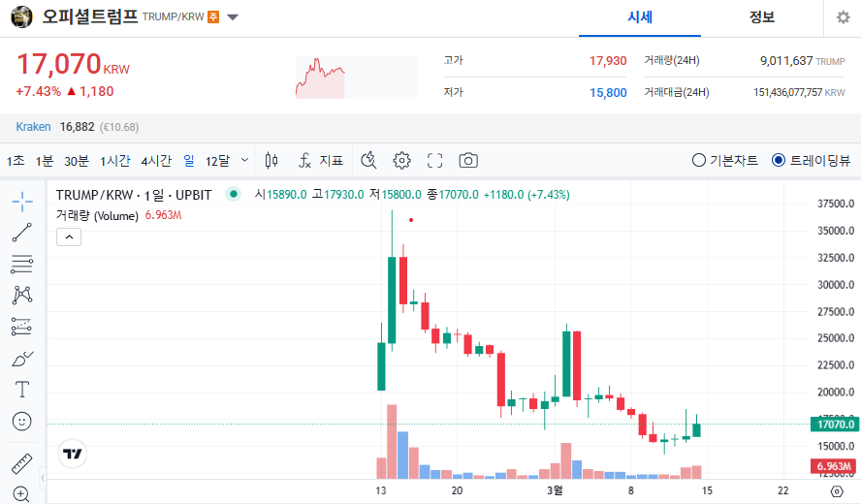Toggle the green market status dot
This screenshot has height=504, width=861.
[234, 194]
